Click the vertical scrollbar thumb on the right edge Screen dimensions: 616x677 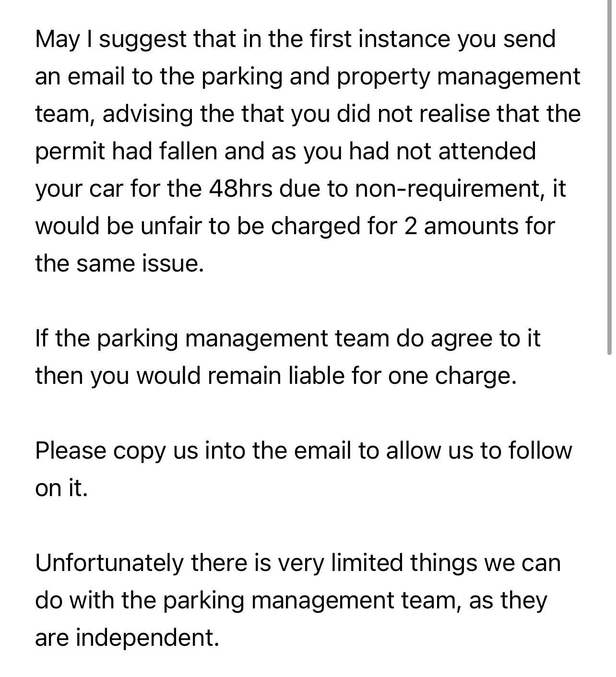point(610,178)
